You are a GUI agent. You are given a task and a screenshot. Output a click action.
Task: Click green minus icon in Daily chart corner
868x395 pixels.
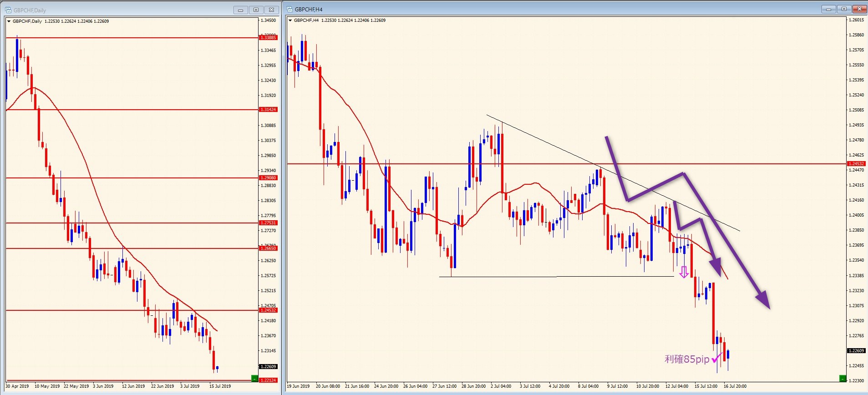(x=254, y=379)
